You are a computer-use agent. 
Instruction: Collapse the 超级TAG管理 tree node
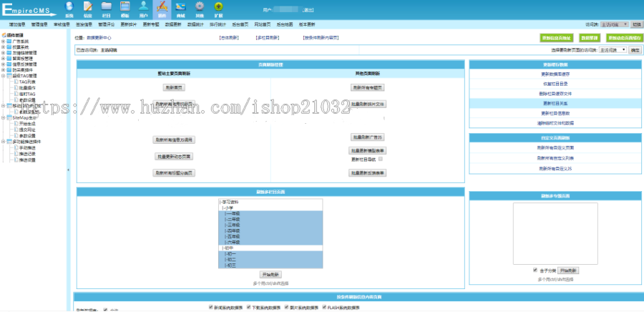4,76
